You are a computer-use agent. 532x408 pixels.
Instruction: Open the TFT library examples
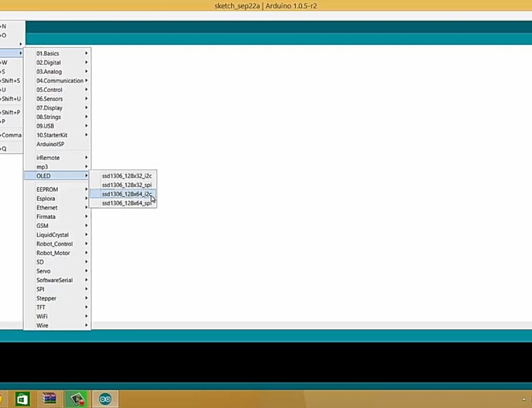(x=57, y=307)
